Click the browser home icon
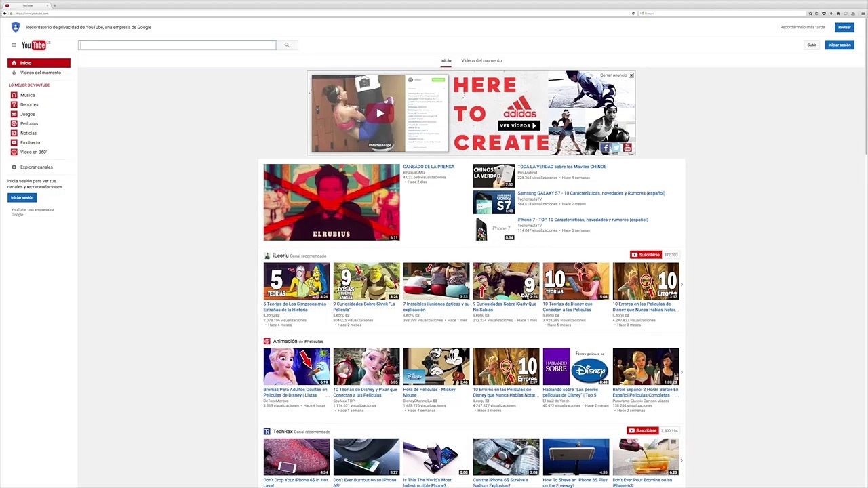 coord(838,13)
